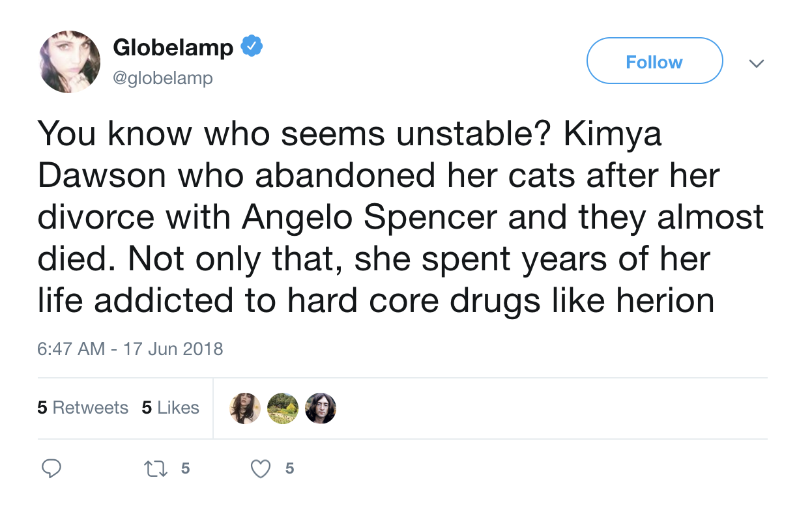Click the like count beside the heart icon
This screenshot has width=812, height=512.
289,468
